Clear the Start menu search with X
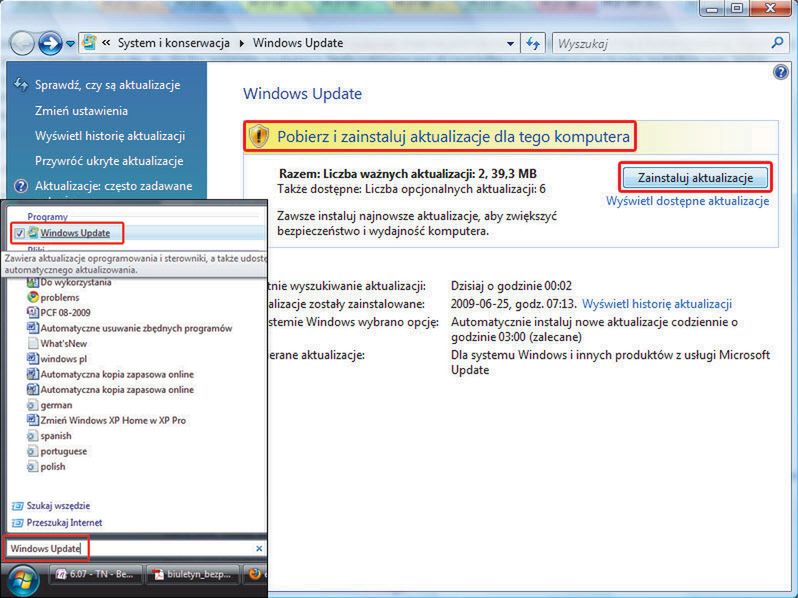 (259, 548)
